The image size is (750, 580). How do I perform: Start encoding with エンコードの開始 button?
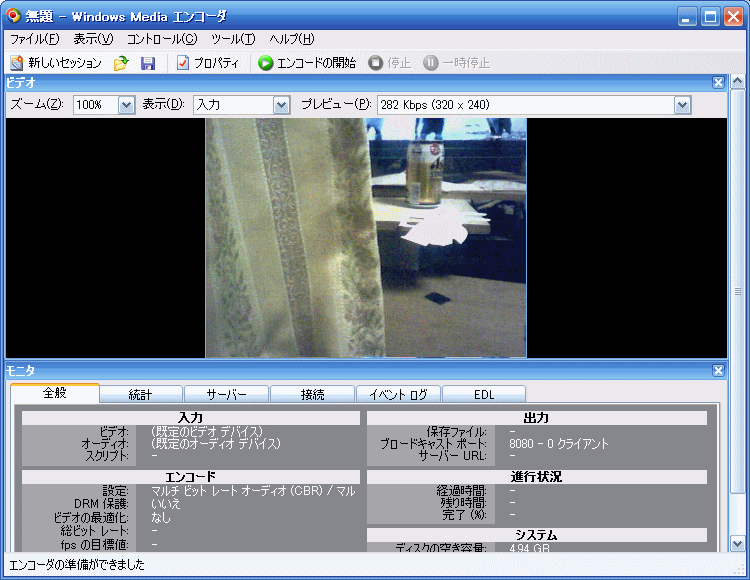click(307, 63)
